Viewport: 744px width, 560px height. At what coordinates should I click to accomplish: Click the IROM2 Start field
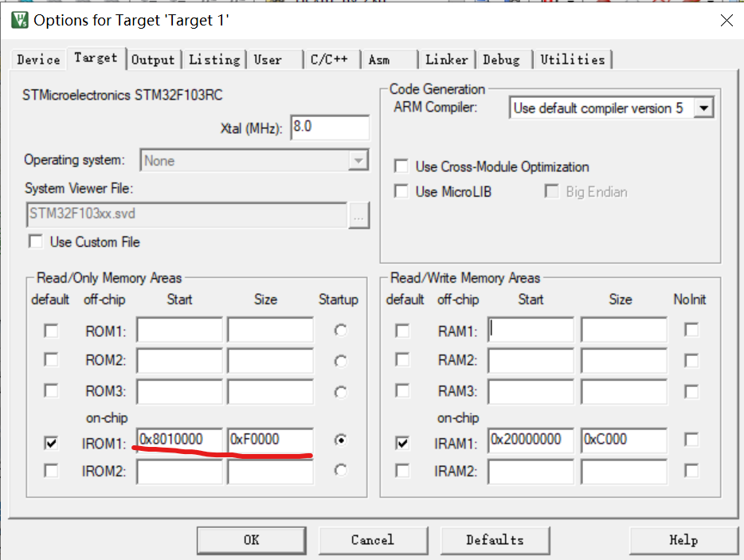pos(179,472)
